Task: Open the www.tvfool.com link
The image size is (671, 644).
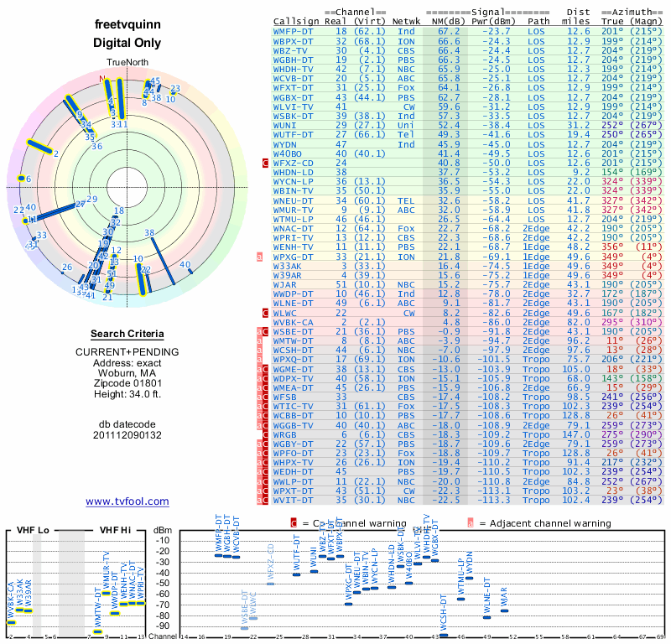Action: point(127,501)
